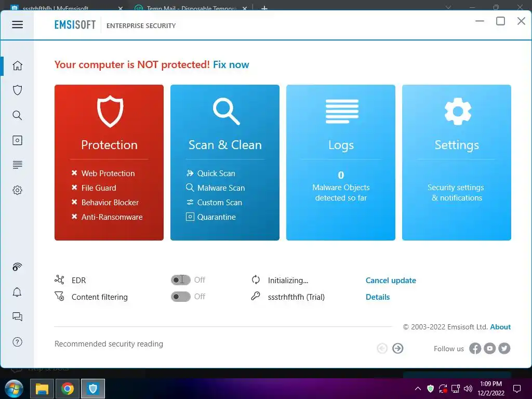This screenshot has width=532, height=399.
Task: Open Windows Start menu
Action: coord(14,389)
